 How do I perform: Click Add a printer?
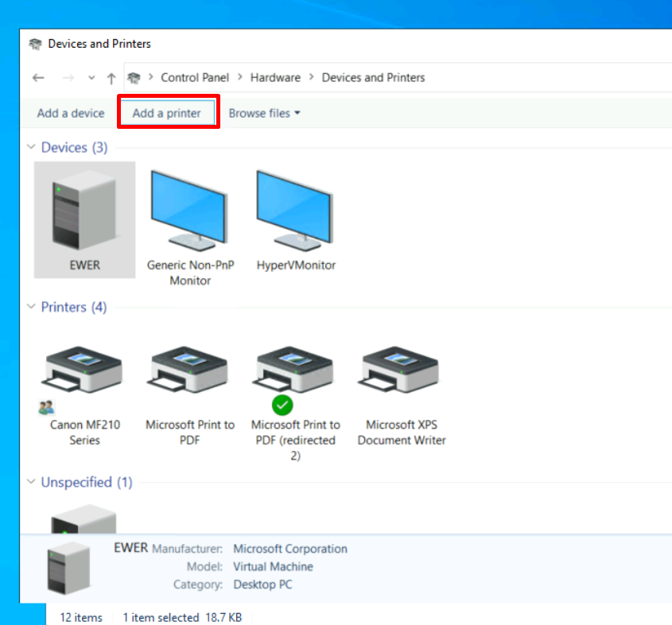tap(166, 113)
